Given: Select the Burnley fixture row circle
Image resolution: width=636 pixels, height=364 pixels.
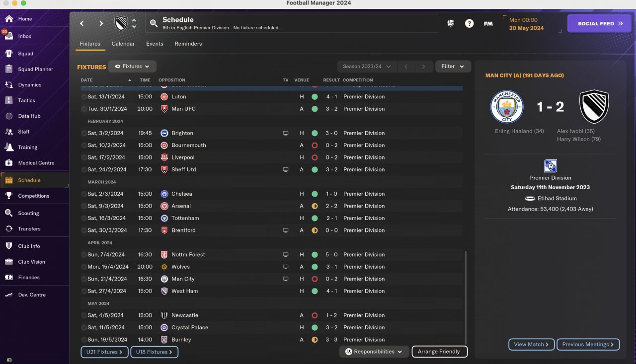Looking at the screenshot, I should click(x=83, y=340).
